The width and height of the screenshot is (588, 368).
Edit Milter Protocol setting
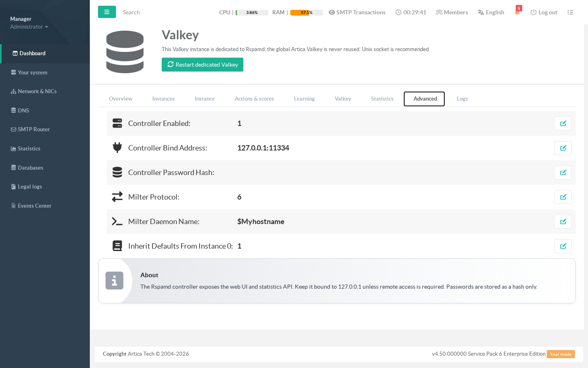(563, 197)
